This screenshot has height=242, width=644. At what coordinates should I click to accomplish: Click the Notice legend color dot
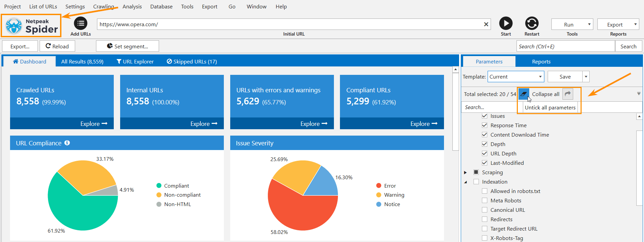pyautogui.click(x=379, y=204)
